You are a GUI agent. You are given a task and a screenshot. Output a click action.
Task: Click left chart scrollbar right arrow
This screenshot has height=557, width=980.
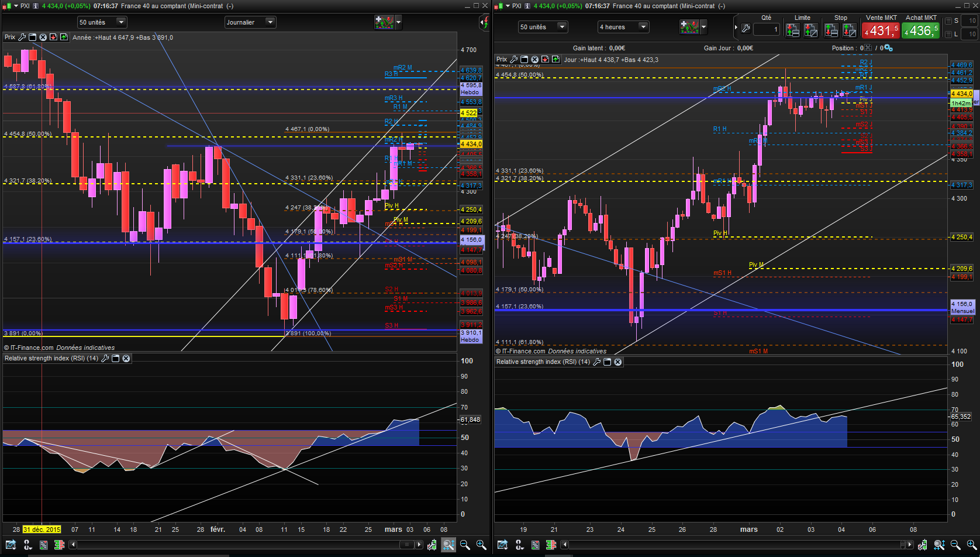click(419, 545)
